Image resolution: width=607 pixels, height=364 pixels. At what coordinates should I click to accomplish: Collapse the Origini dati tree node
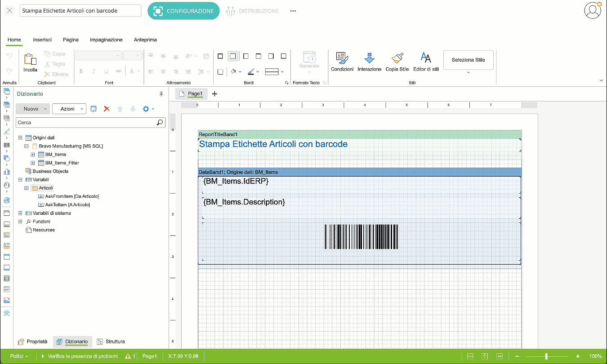pyautogui.click(x=20, y=138)
